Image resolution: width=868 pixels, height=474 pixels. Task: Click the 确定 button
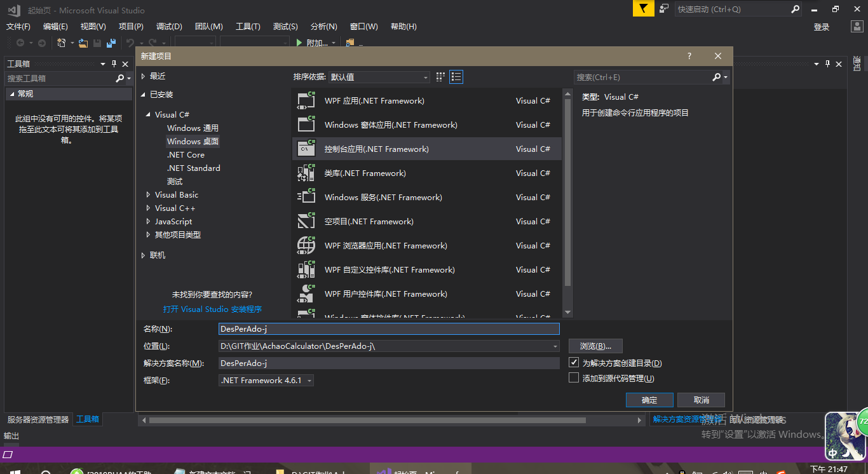pyautogui.click(x=649, y=400)
